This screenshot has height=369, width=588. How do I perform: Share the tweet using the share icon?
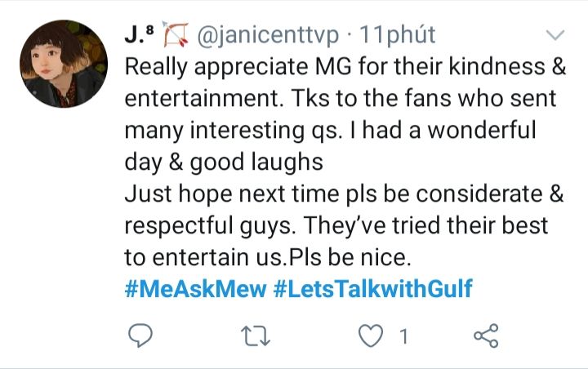[486, 336]
